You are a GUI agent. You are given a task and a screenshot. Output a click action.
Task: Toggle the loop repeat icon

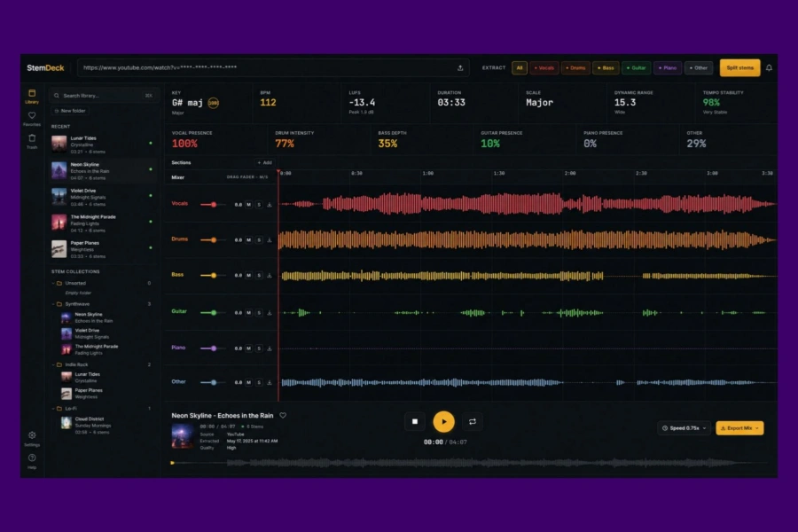pos(473,421)
